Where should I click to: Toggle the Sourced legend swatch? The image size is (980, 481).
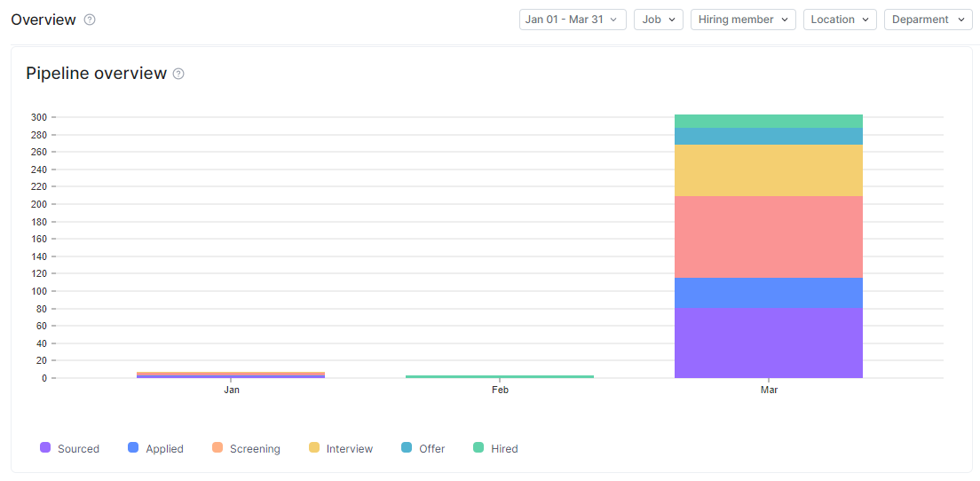click(45, 448)
